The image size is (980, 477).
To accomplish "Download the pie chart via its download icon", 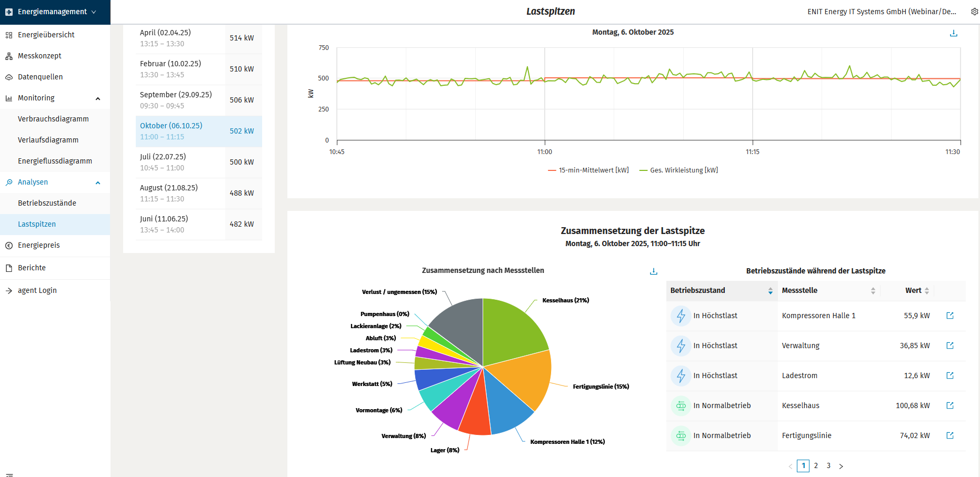I will click(x=653, y=271).
